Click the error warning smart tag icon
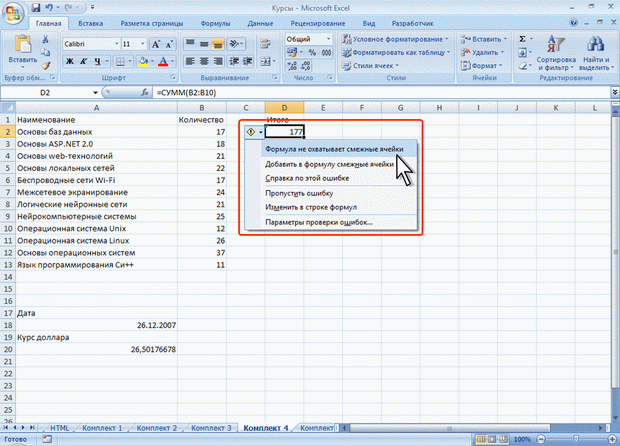The height and width of the screenshot is (446, 620). pyautogui.click(x=250, y=131)
